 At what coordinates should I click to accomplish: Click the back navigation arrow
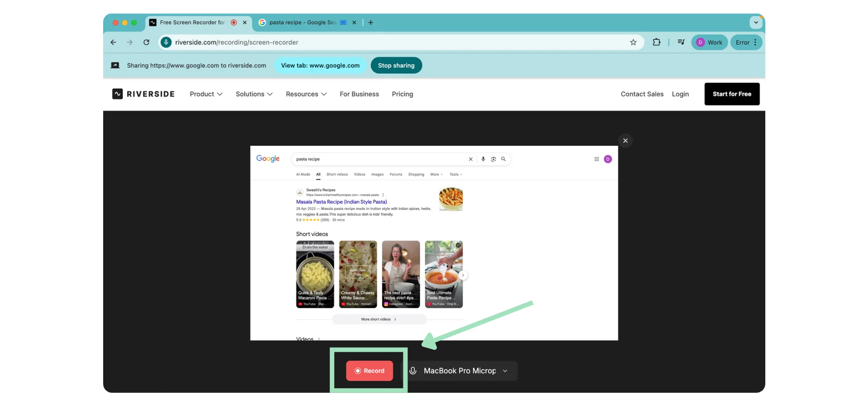coord(113,43)
